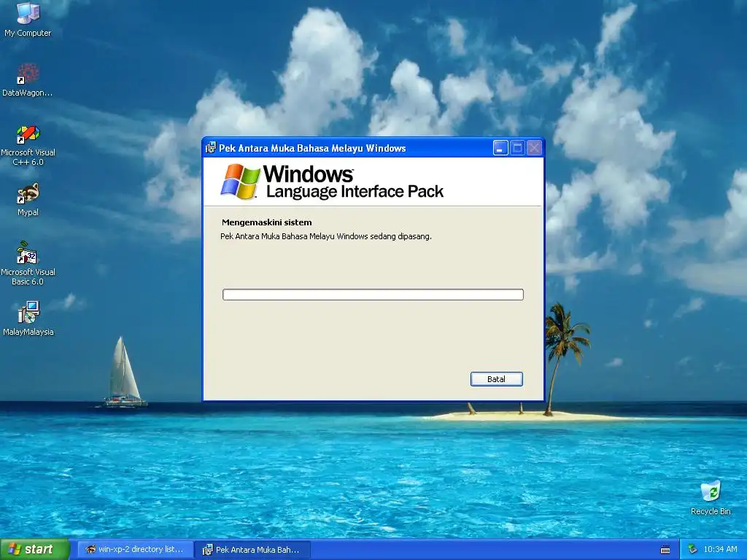Viewport: 747px width, 560px height.
Task: Click the 10:34 AM taskbar clock
Action: 720,550
